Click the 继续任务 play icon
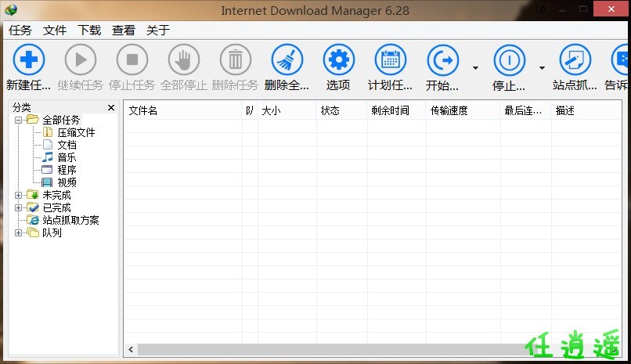 [x=81, y=59]
